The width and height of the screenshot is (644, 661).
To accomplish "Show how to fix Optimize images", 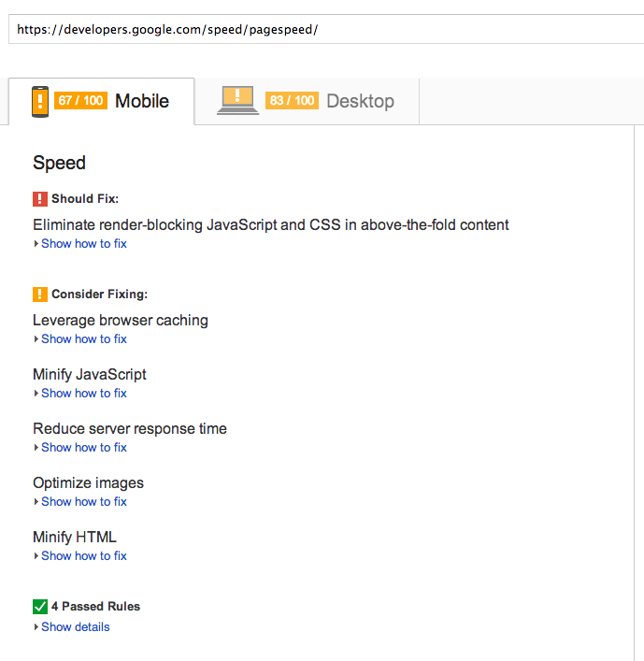I will click(83, 502).
